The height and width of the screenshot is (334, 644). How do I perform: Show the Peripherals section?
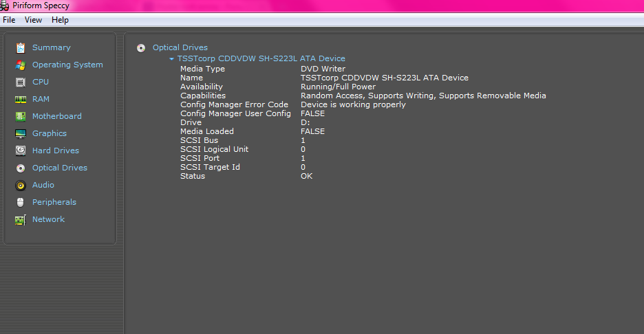[x=54, y=202]
